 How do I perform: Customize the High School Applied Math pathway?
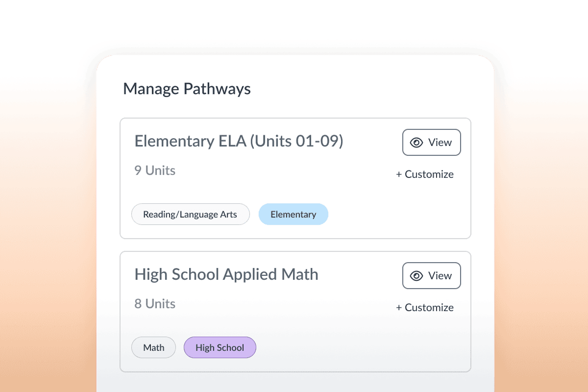click(x=425, y=307)
